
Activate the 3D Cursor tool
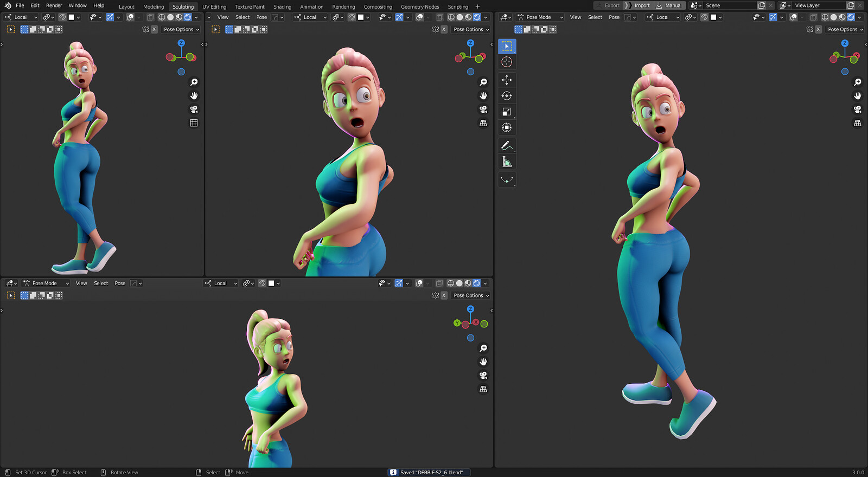pyautogui.click(x=507, y=62)
